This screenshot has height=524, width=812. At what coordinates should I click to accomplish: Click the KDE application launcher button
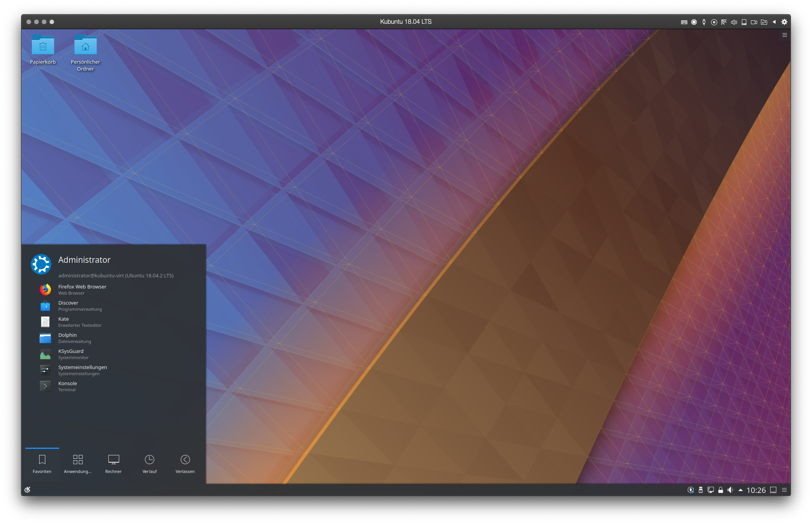27,490
